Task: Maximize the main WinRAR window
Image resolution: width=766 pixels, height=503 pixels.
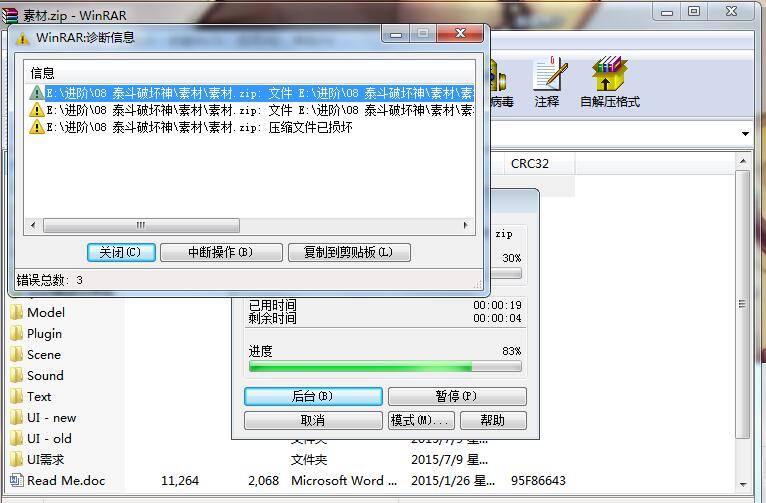Action: (x=694, y=11)
